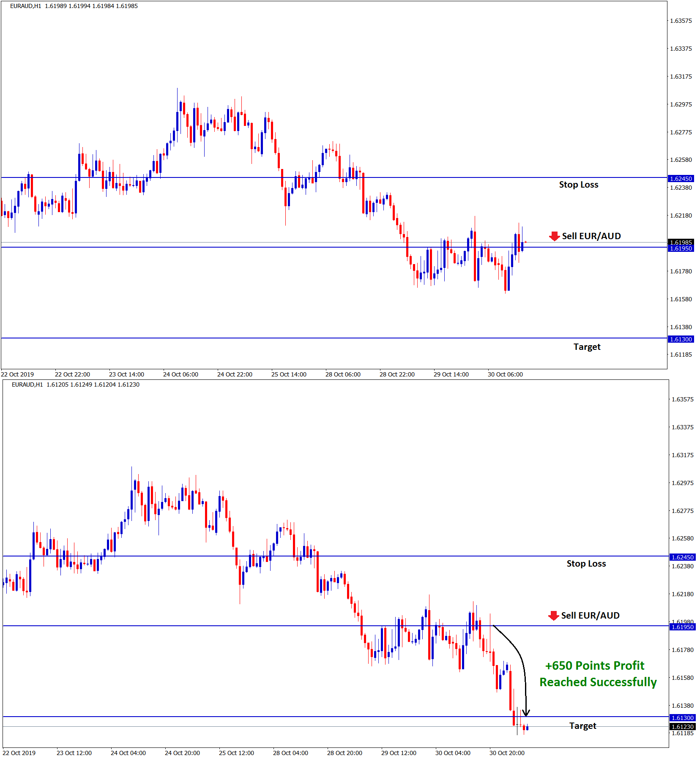The image size is (700, 769).
Task: Click '28 Oct 04:00' on bottom time axis
Action: pos(290,753)
